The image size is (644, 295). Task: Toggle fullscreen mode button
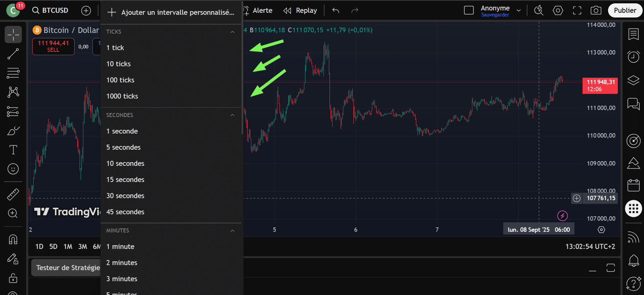point(577,10)
